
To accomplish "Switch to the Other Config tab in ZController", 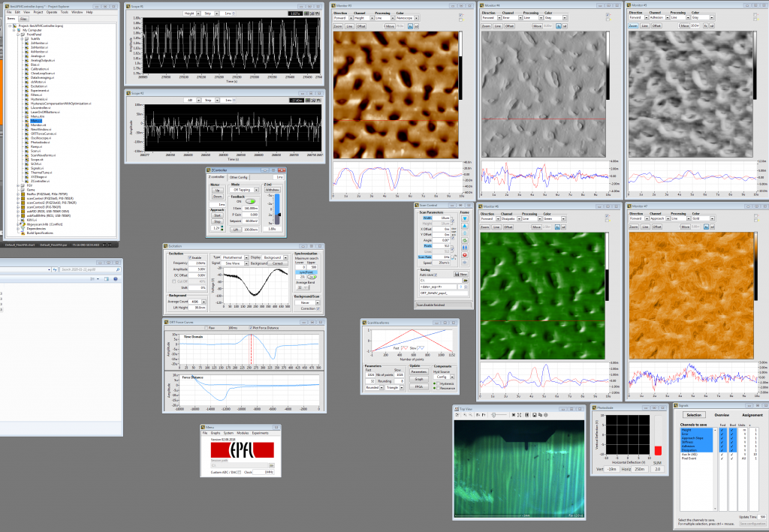I will click(238, 177).
